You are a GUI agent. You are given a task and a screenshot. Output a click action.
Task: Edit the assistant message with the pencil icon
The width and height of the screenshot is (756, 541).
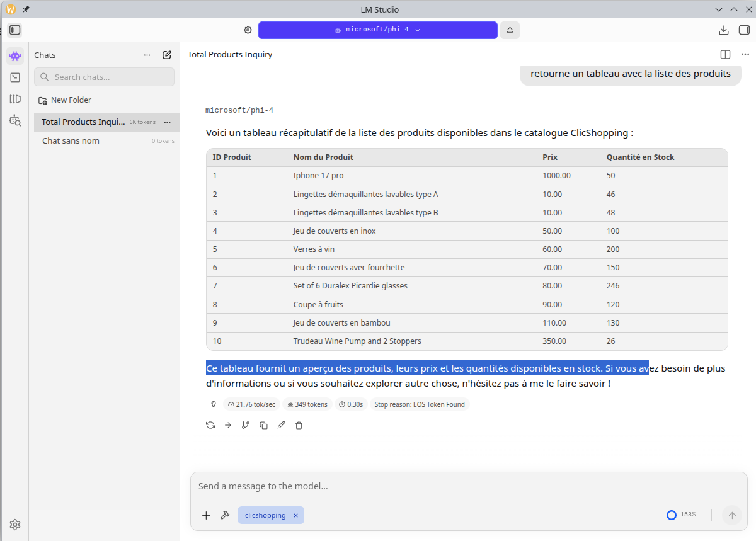tap(281, 425)
